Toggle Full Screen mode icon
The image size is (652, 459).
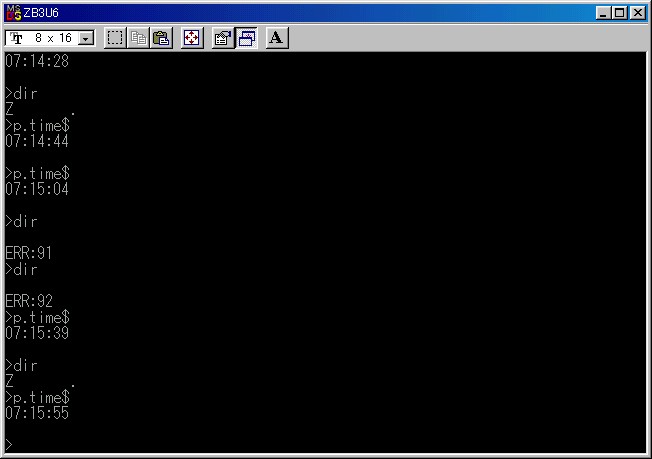tap(192, 38)
